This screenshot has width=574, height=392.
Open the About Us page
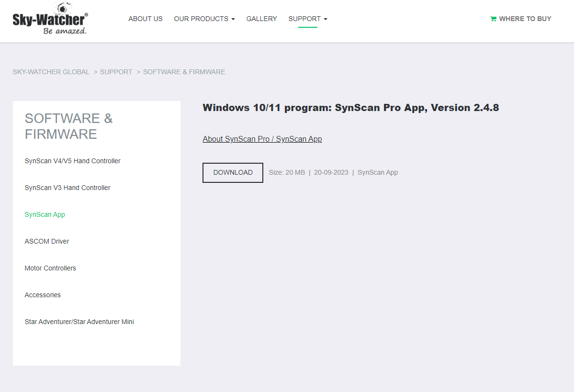146,19
